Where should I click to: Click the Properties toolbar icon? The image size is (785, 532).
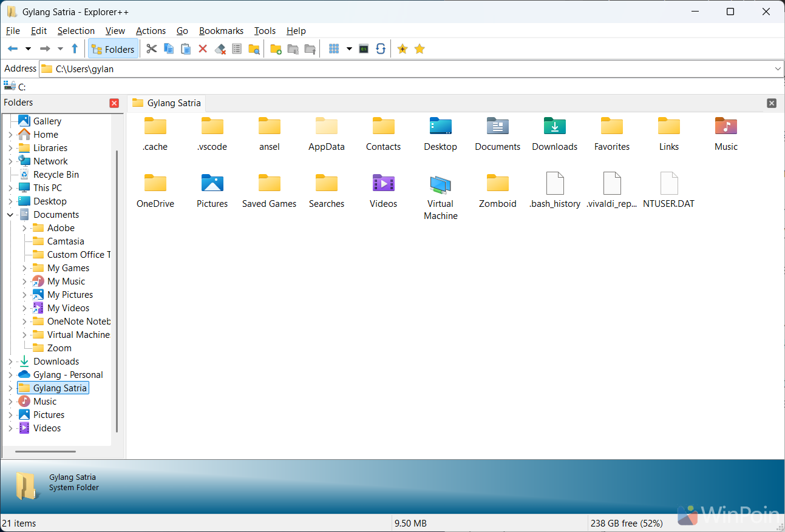pos(237,49)
